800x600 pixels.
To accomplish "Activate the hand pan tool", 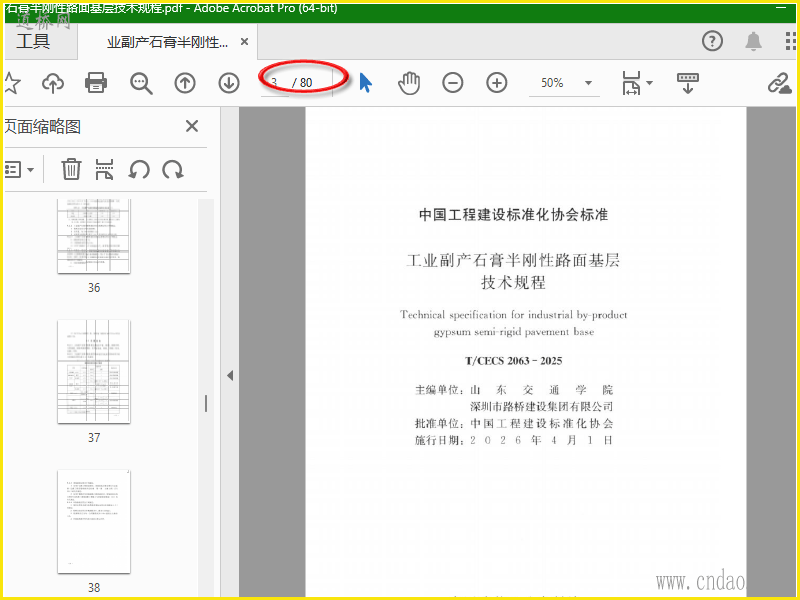I will point(409,83).
